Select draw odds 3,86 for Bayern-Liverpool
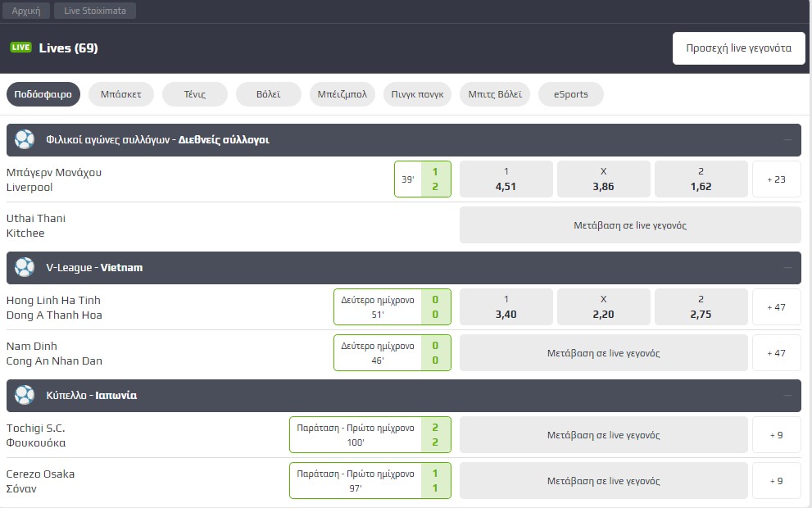 (603, 179)
